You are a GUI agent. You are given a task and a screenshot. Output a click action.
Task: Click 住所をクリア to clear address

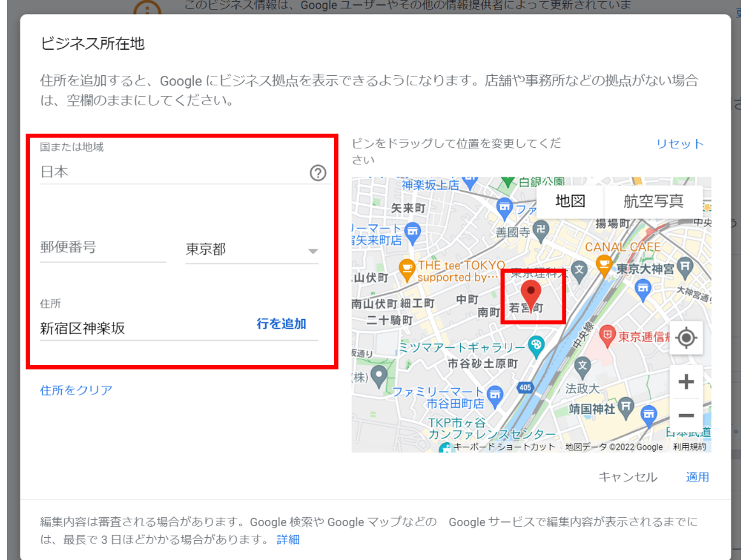(x=76, y=391)
